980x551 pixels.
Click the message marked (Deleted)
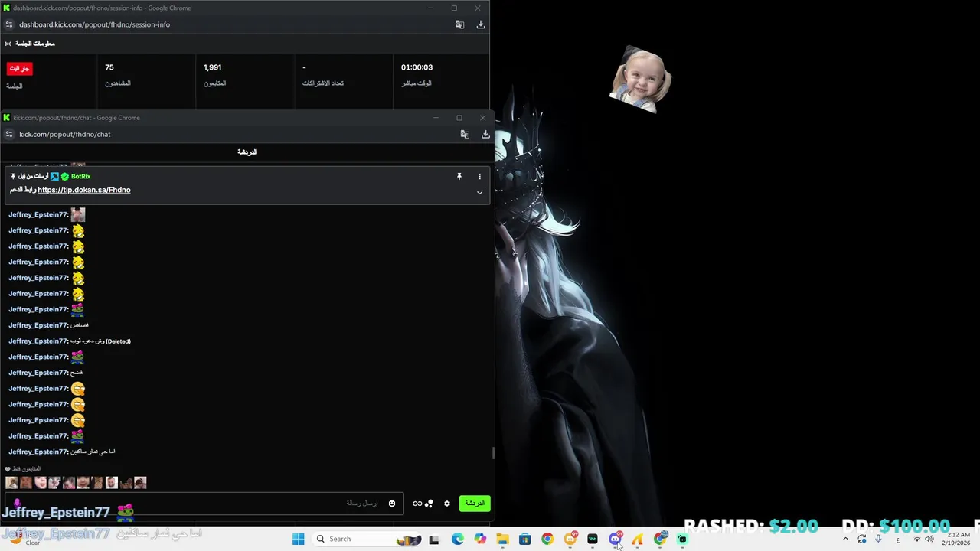pos(100,341)
